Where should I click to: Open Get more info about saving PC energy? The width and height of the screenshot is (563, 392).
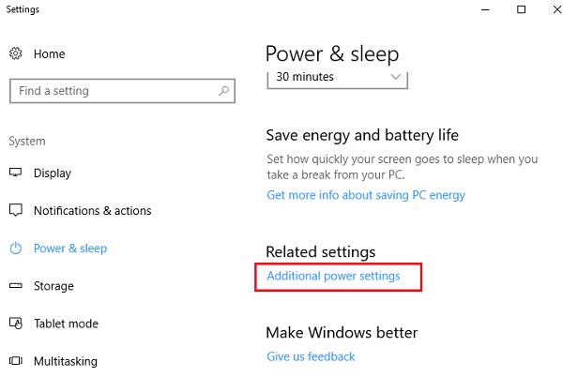365,195
